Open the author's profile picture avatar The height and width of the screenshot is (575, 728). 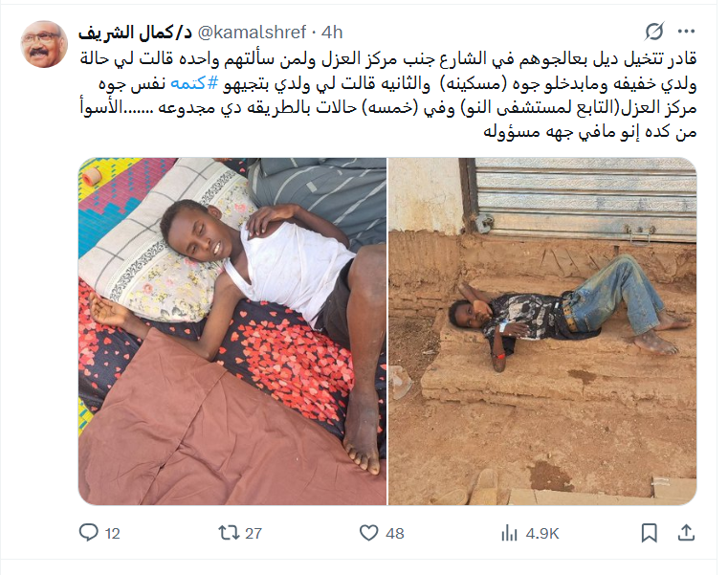pyautogui.click(x=44, y=44)
